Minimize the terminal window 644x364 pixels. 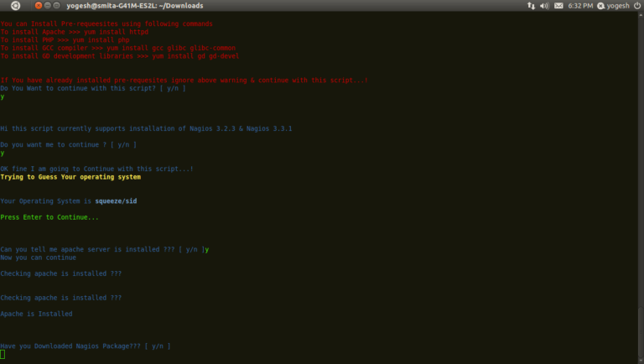tap(48, 5)
